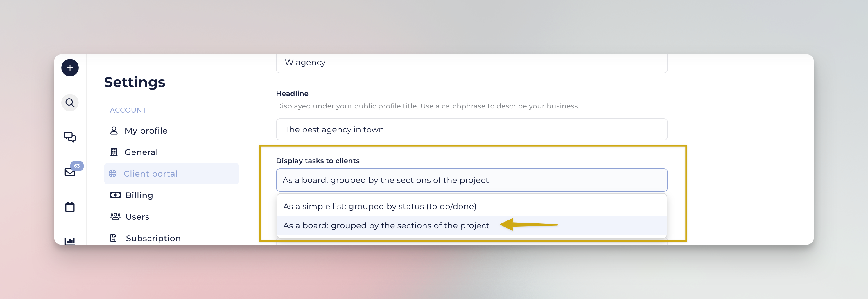
Task: Click the dark plus create button
Action: tap(70, 68)
